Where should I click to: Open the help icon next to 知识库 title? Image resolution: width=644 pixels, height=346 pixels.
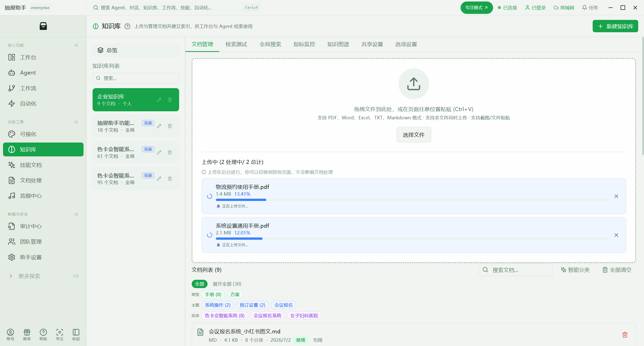(x=128, y=26)
